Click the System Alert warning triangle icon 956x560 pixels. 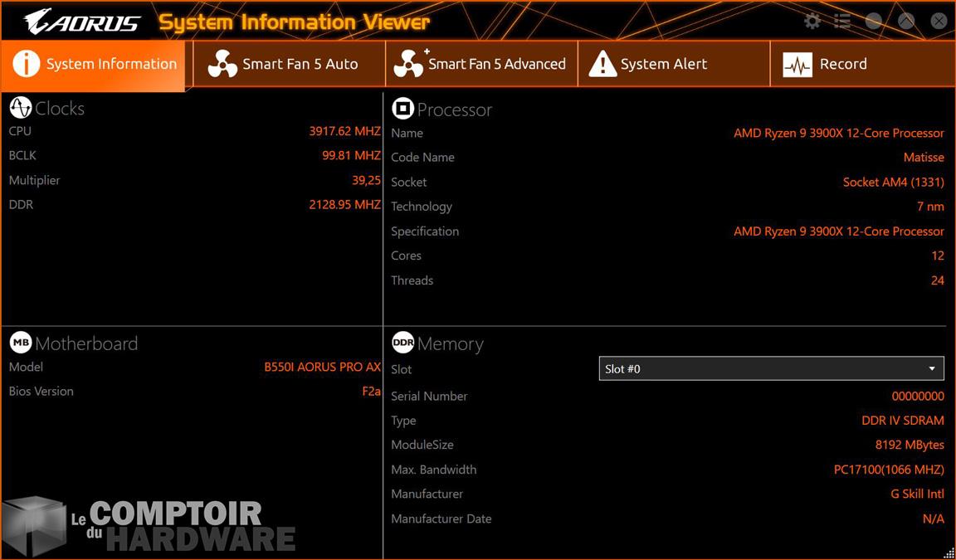(602, 64)
